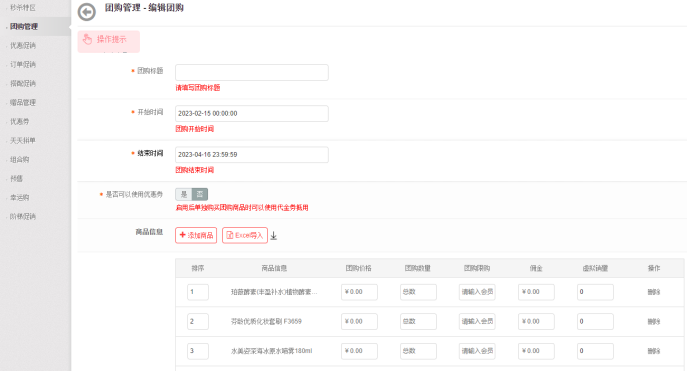Click 团购价格 field in row 1

pyautogui.click(x=359, y=292)
